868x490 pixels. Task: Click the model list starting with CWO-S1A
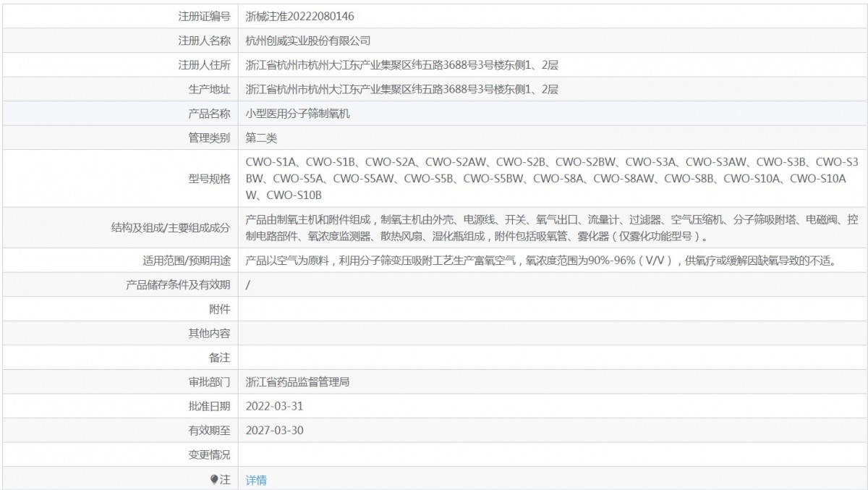click(x=552, y=178)
